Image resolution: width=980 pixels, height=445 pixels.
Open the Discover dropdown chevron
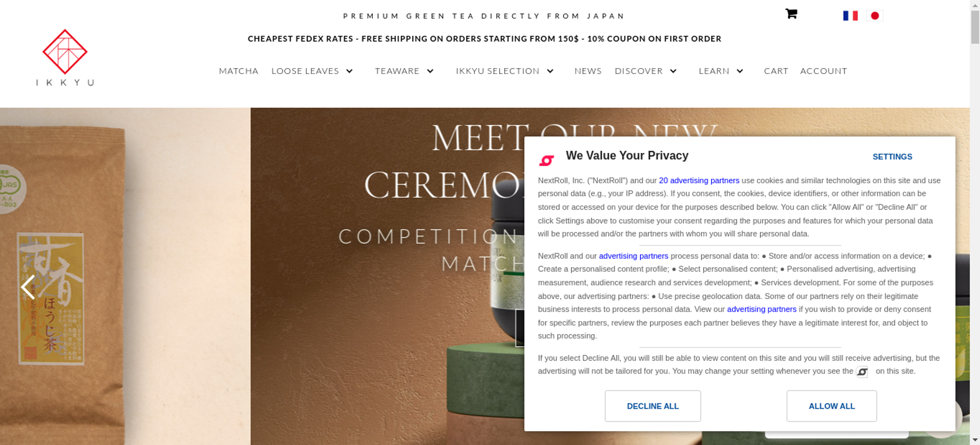click(673, 71)
